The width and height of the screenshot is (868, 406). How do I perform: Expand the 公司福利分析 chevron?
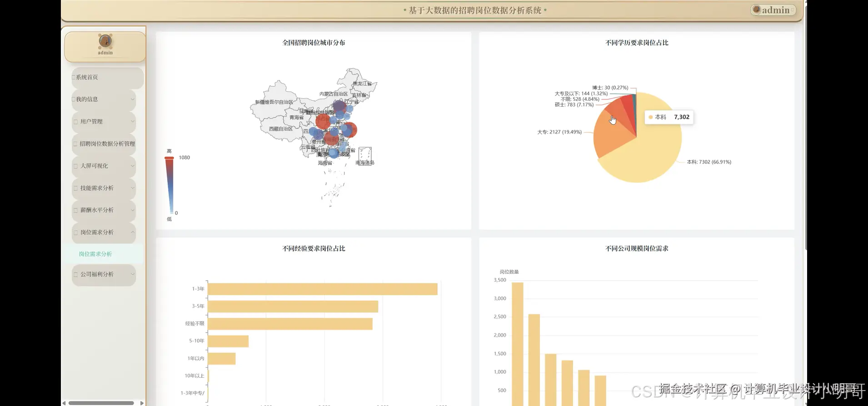tap(133, 274)
